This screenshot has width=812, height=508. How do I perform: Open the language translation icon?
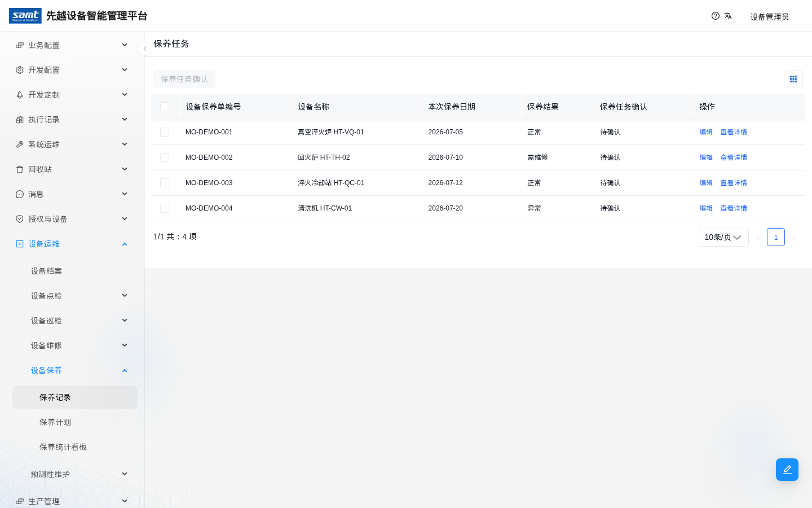[x=728, y=16]
